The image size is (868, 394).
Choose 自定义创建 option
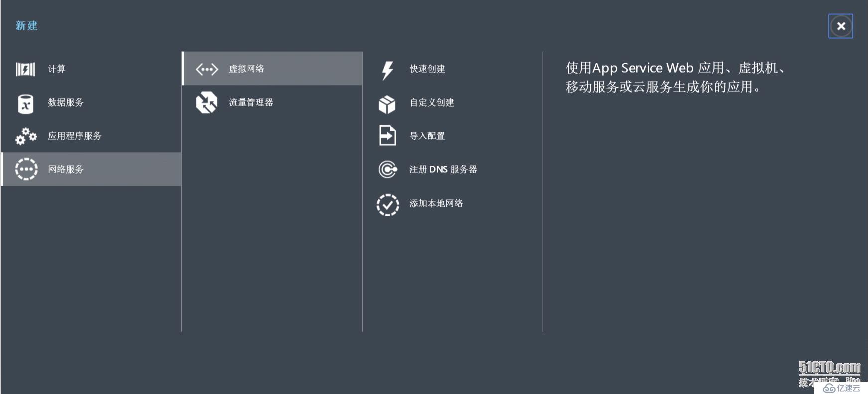point(453,102)
